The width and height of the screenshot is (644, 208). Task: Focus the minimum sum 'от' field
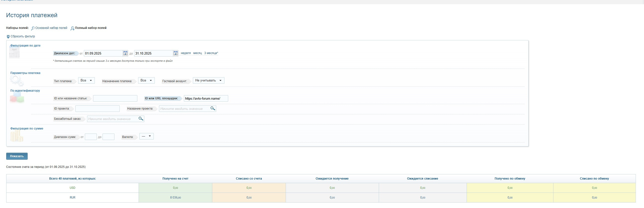tap(91, 137)
